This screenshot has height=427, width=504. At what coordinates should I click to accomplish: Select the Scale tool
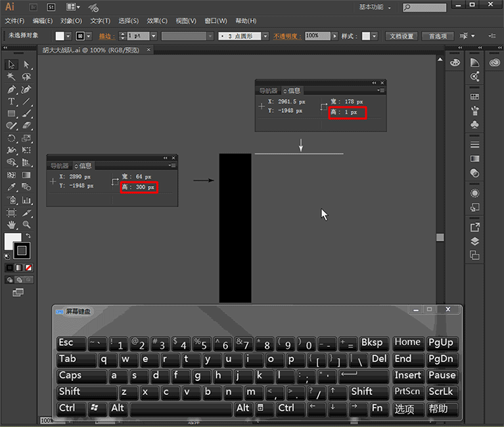click(x=26, y=138)
